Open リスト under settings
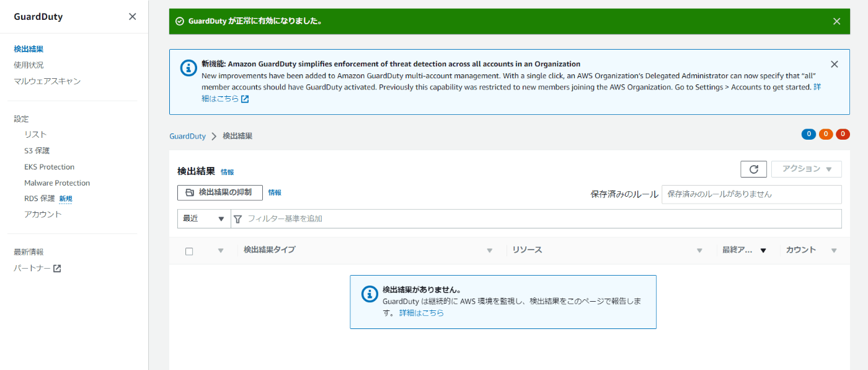 tap(35, 135)
